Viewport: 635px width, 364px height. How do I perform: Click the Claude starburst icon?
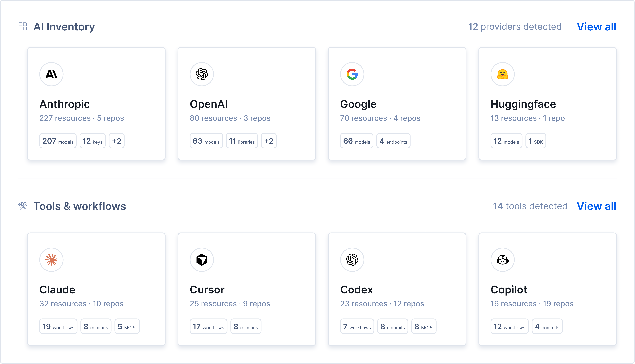(51, 260)
